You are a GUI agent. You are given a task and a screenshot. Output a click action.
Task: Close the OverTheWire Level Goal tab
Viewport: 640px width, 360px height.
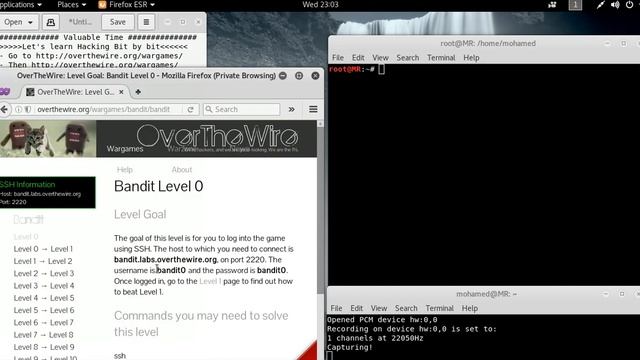click(x=121, y=92)
